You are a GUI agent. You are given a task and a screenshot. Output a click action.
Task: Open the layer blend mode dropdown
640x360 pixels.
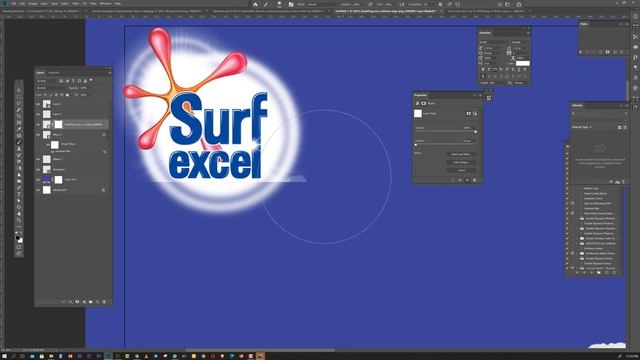(x=51, y=88)
